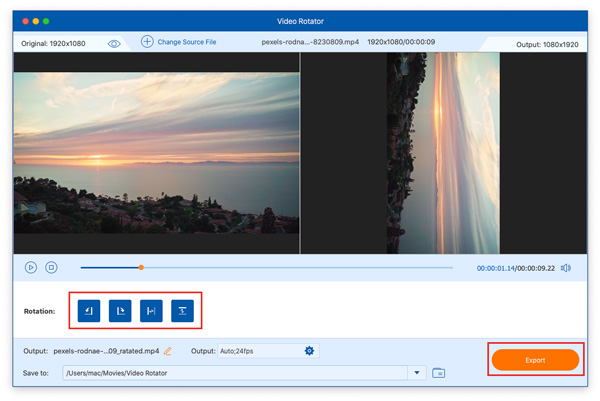The image size is (600, 401).
Task: Export the rotated video
Action: pos(535,360)
